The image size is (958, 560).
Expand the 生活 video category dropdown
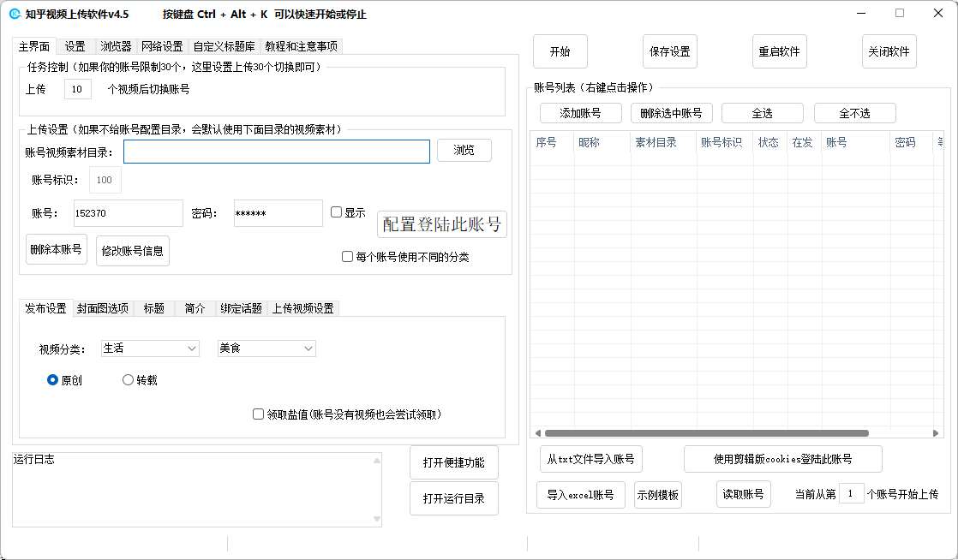150,349
